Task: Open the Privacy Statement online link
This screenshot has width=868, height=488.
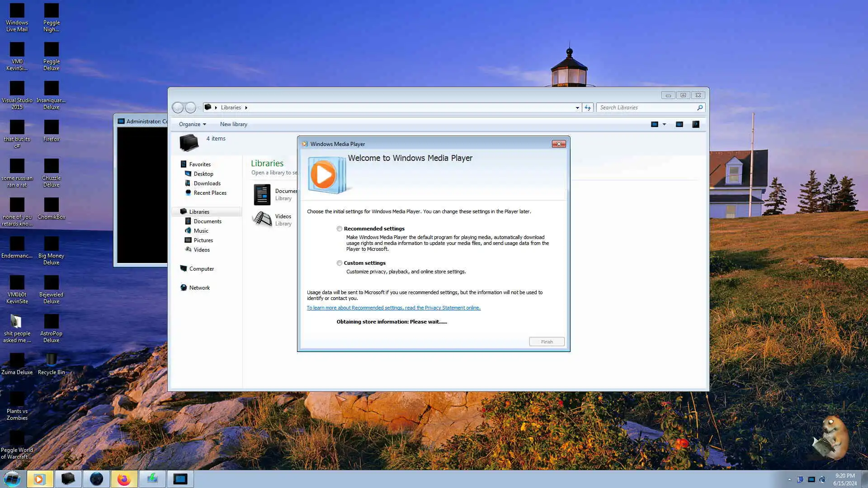Action: 393,308
